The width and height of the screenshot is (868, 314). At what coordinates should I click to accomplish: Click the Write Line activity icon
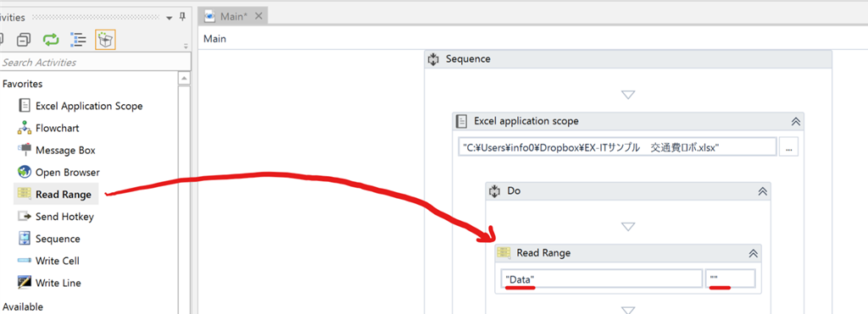click(x=25, y=283)
